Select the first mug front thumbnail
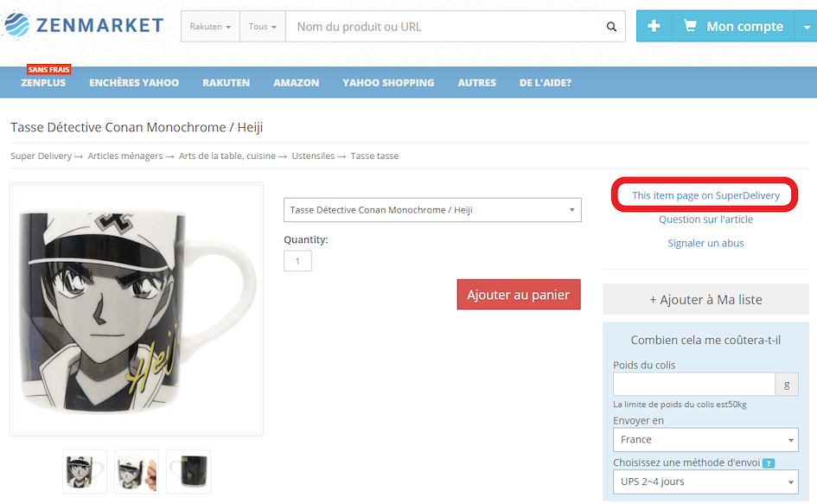The width and height of the screenshot is (817, 504). (x=85, y=472)
